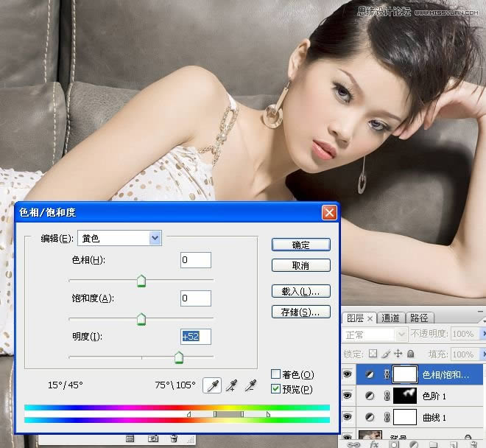The height and width of the screenshot is (448, 486).
Task: Click the add layer style fx icon
Action: [x=373, y=444]
